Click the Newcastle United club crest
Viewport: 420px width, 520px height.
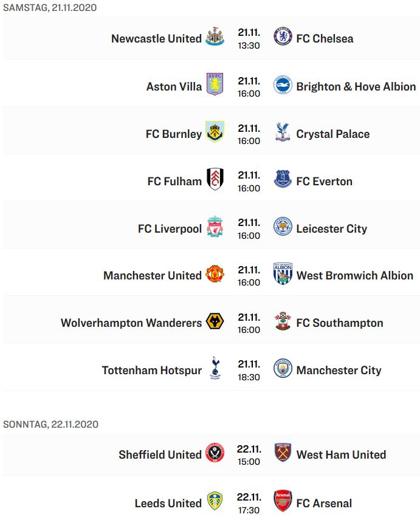click(215, 38)
